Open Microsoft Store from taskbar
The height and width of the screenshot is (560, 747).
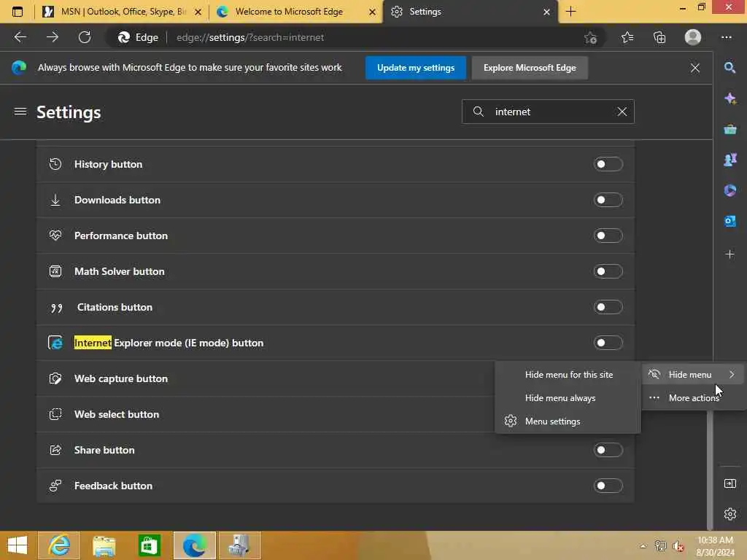[x=149, y=545]
